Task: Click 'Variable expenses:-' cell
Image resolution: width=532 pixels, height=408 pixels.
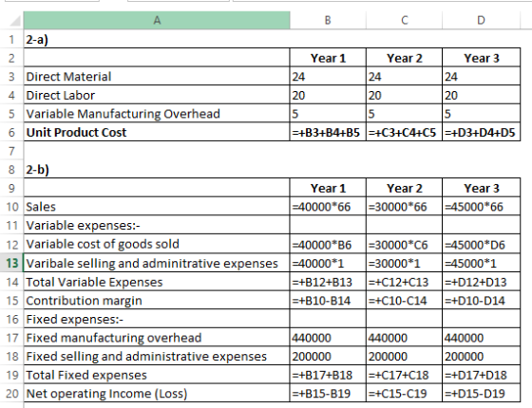Action: [x=157, y=225]
